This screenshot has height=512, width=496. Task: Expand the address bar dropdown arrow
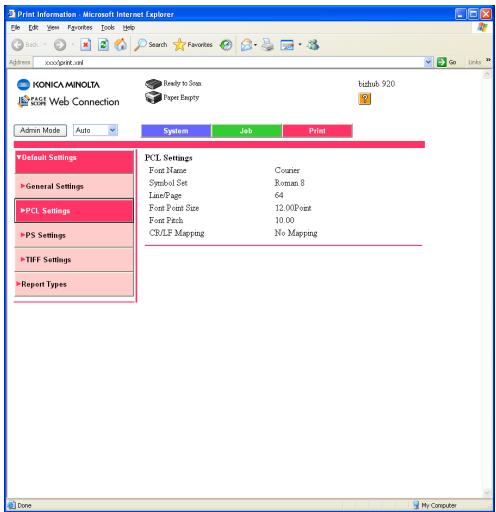428,62
